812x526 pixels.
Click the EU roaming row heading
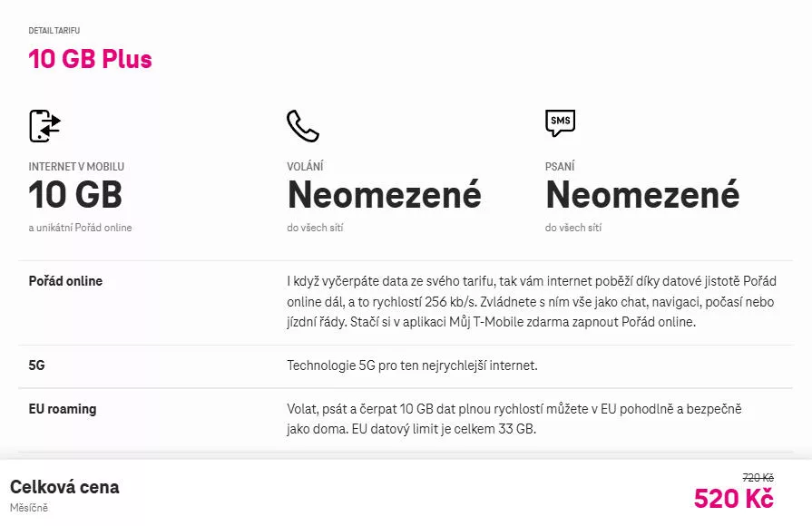coord(63,409)
